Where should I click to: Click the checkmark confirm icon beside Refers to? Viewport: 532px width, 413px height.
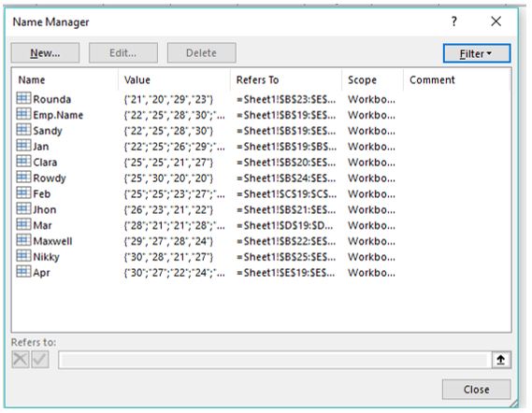coord(40,360)
